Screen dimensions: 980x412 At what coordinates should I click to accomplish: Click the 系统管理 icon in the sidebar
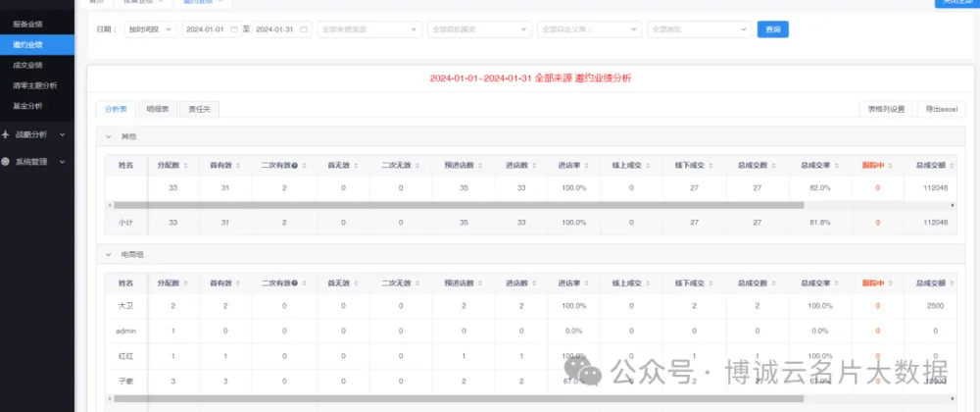[7, 162]
